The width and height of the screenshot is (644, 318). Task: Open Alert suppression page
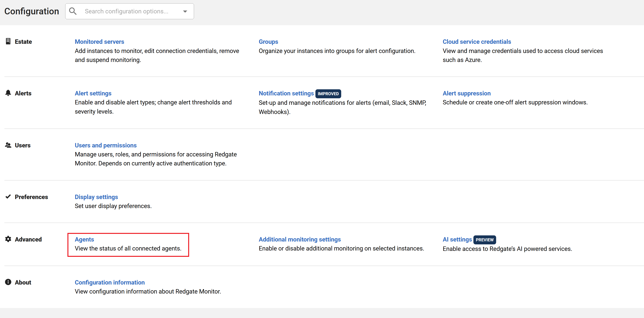(466, 93)
